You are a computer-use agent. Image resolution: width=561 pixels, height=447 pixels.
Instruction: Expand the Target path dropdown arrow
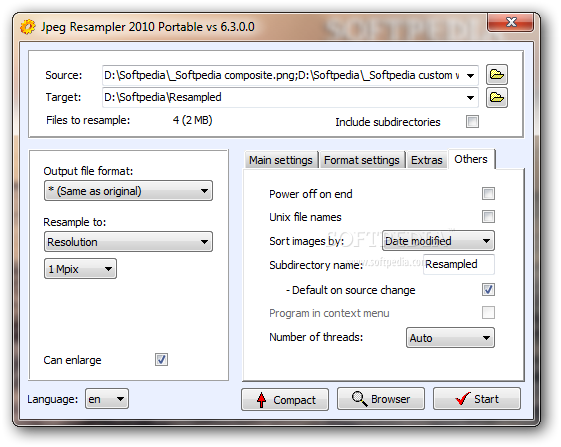470,98
